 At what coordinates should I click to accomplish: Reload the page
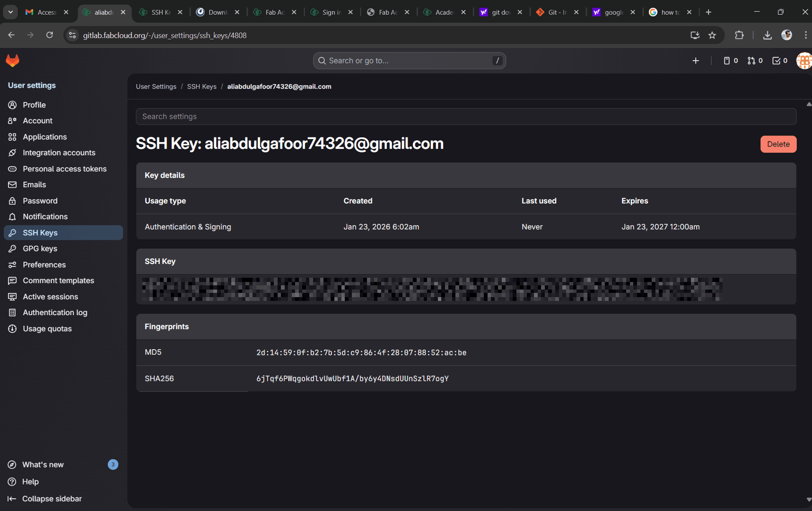tap(50, 35)
